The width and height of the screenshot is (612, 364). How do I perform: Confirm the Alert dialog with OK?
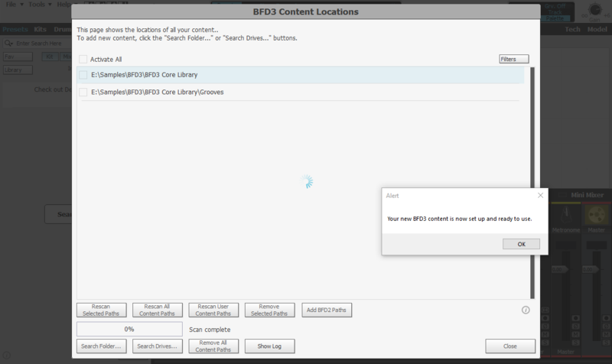(x=521, y=244)
